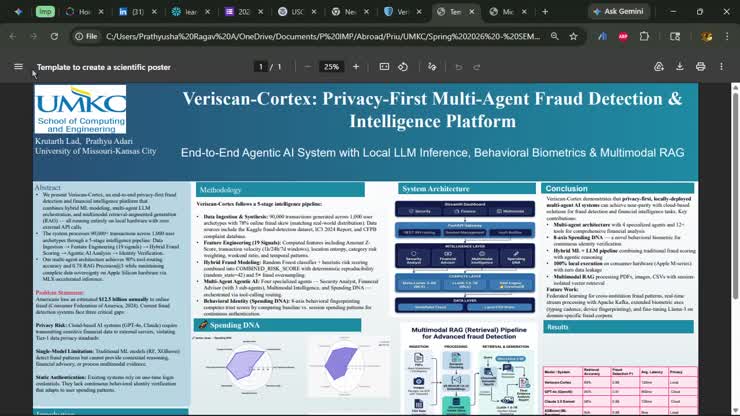The width and height of the screenshot is (740, 416).
Task: Open the PDF sidebar menu icon
Action: tap(18, 67)
